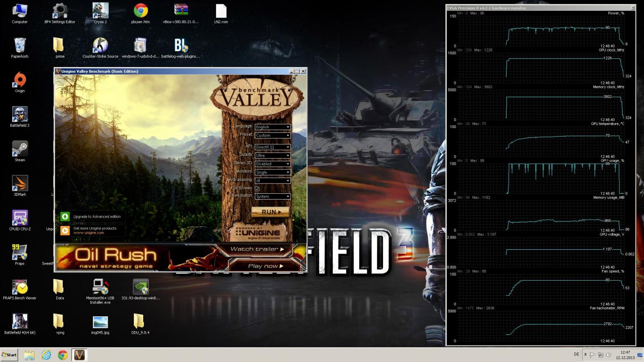Click Upgrade to Advanced edition
Screen dimensions: 644x362
pyautogui.click(x=92, y=216)
